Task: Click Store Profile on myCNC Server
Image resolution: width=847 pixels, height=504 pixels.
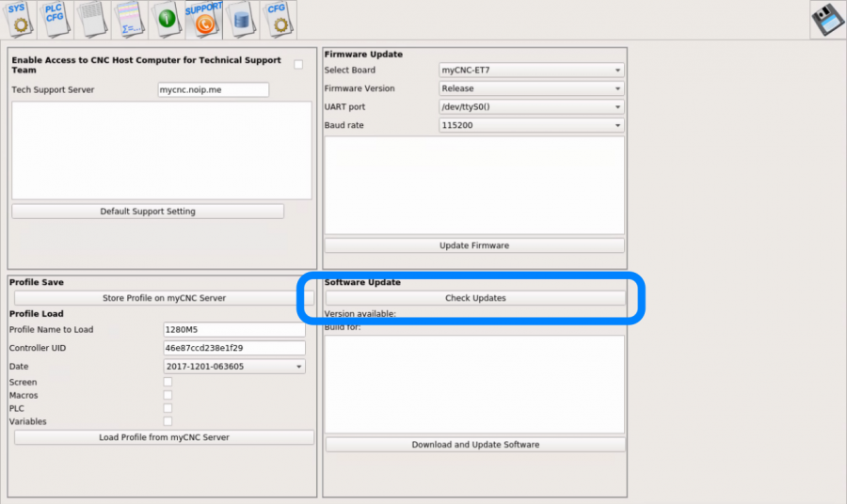Action: tap(164, 298)
